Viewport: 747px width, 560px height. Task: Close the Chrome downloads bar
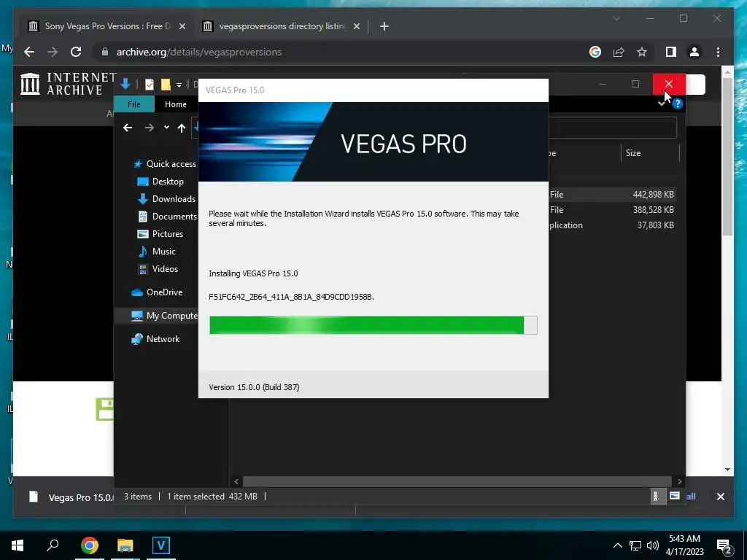pyautogui.click(x=720, y=497)
